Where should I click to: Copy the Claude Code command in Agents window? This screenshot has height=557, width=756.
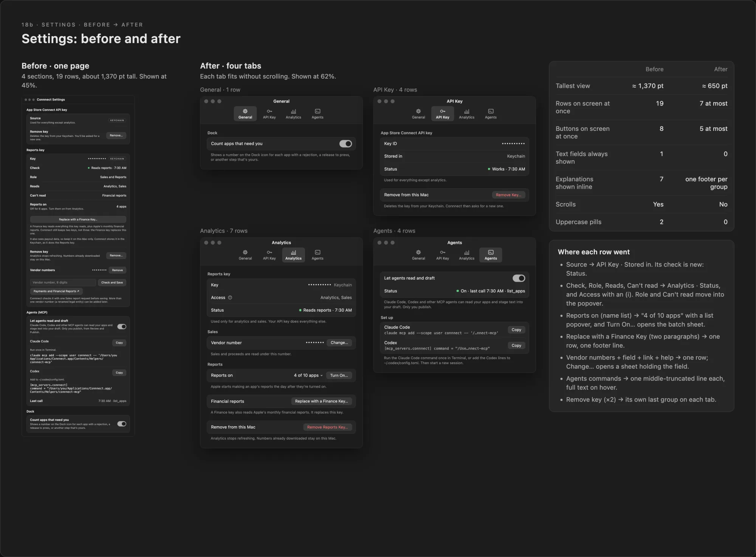516,330
